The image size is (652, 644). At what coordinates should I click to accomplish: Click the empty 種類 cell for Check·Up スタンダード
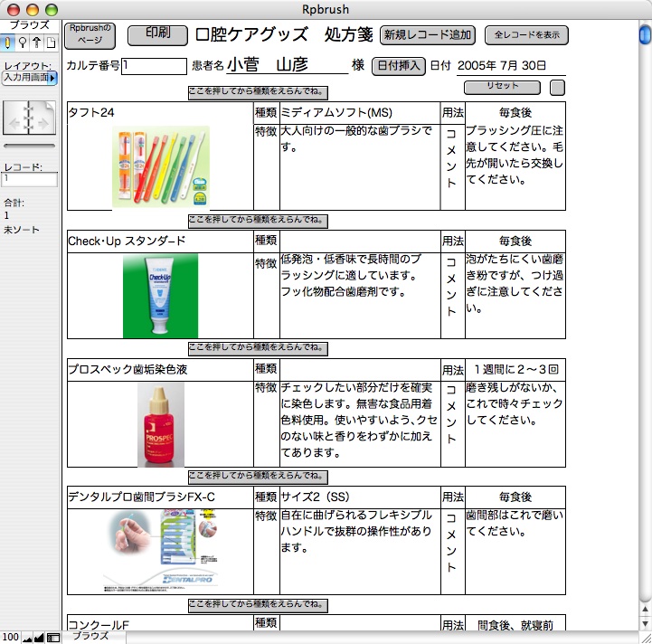click(360, 241)
